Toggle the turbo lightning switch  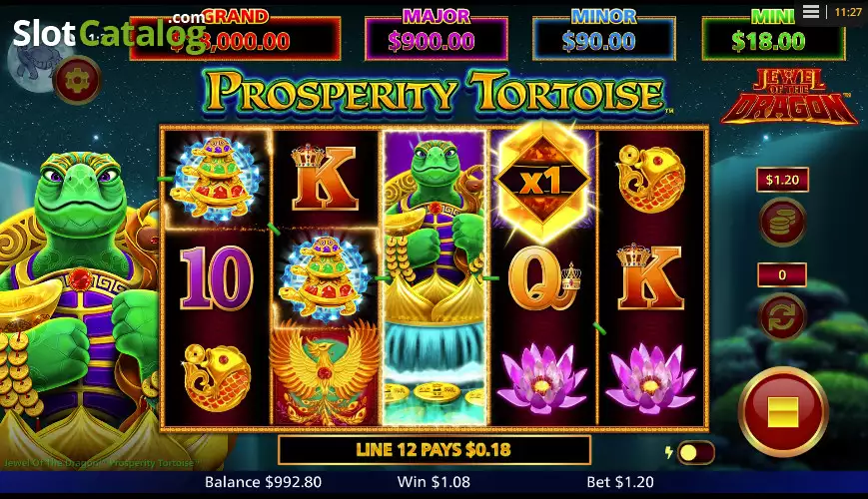(695, 452)
